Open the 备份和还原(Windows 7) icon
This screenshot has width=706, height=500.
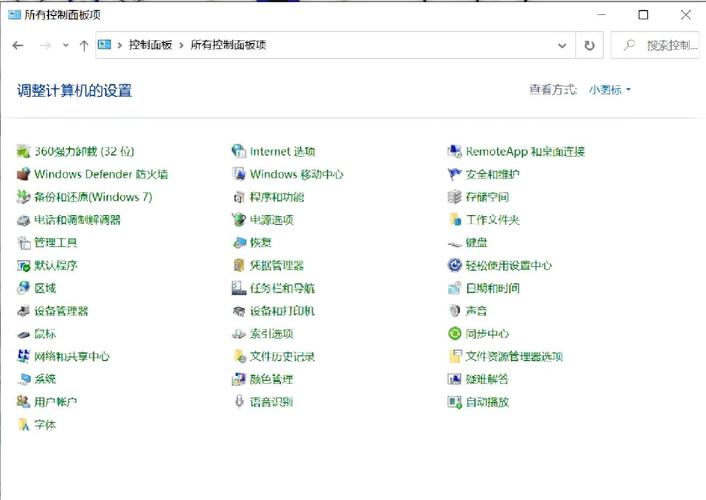[23, 197]
